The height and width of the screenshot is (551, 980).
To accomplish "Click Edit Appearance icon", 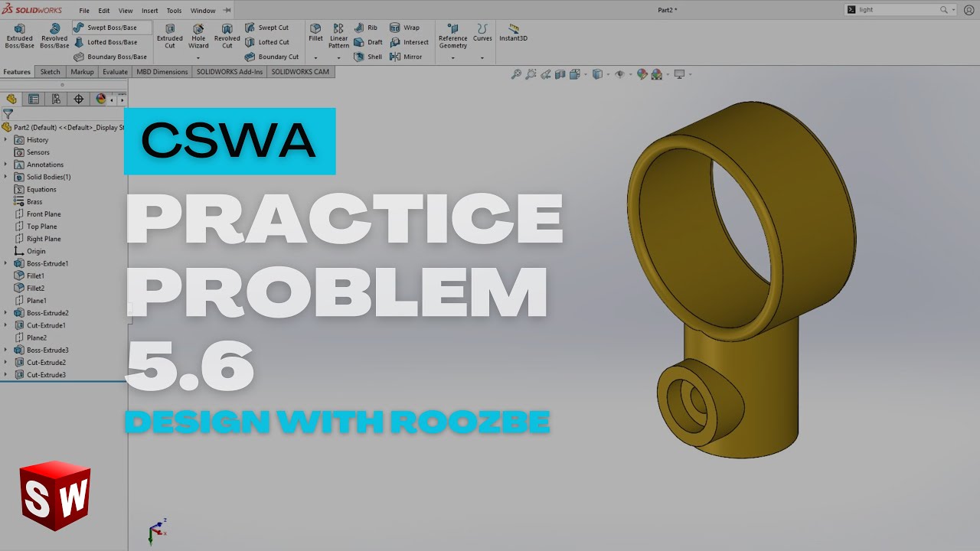I will [x=642, y=74].
